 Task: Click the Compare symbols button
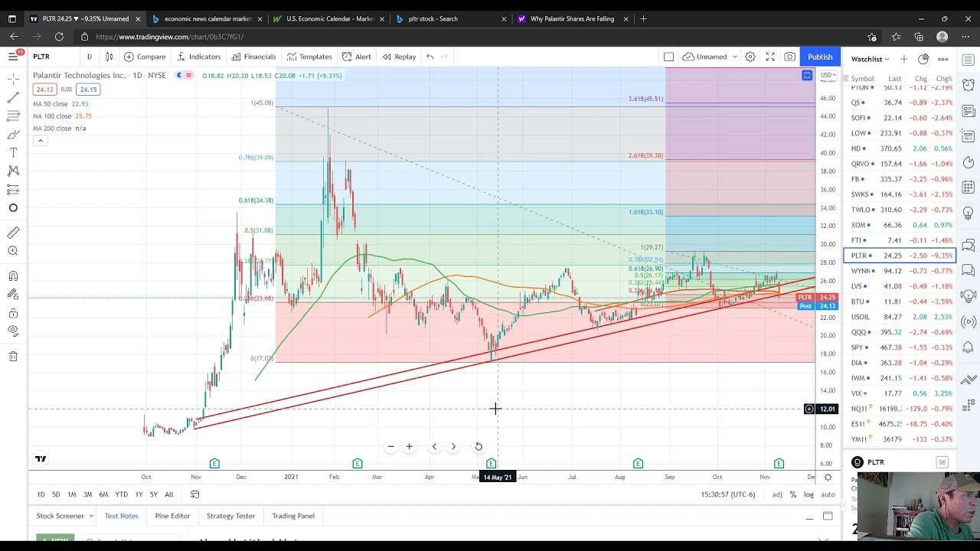(145, 56)
